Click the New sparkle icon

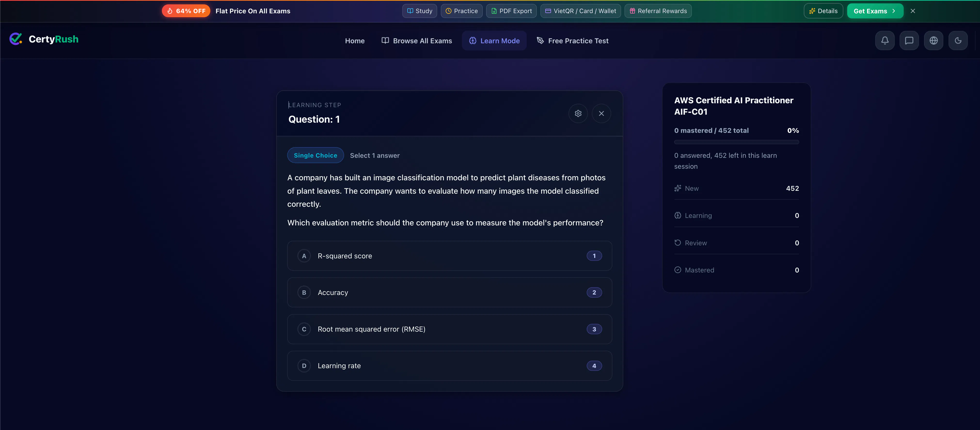(x=678, y=188)
